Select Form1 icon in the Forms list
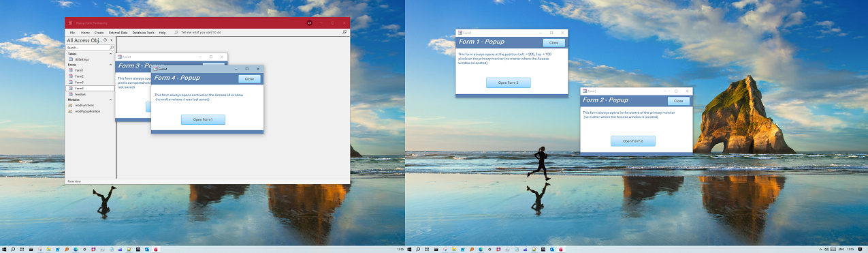 pos(70,70)
